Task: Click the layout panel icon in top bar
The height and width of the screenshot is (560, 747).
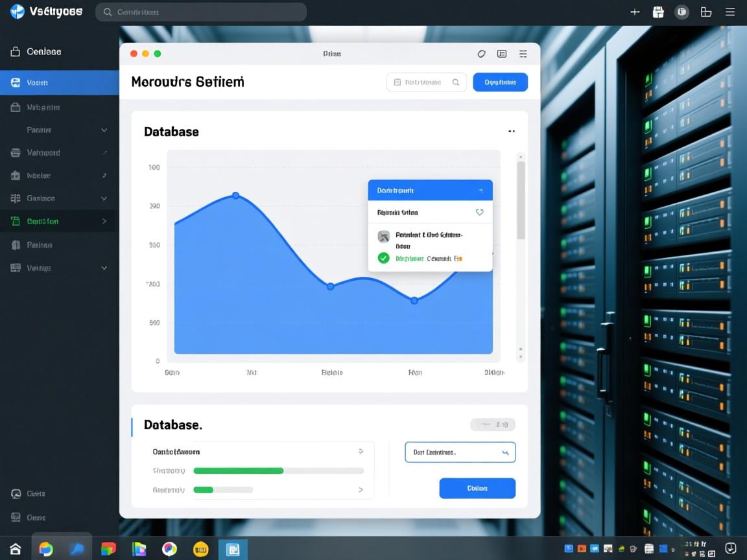Action: [x=706, y=12]
